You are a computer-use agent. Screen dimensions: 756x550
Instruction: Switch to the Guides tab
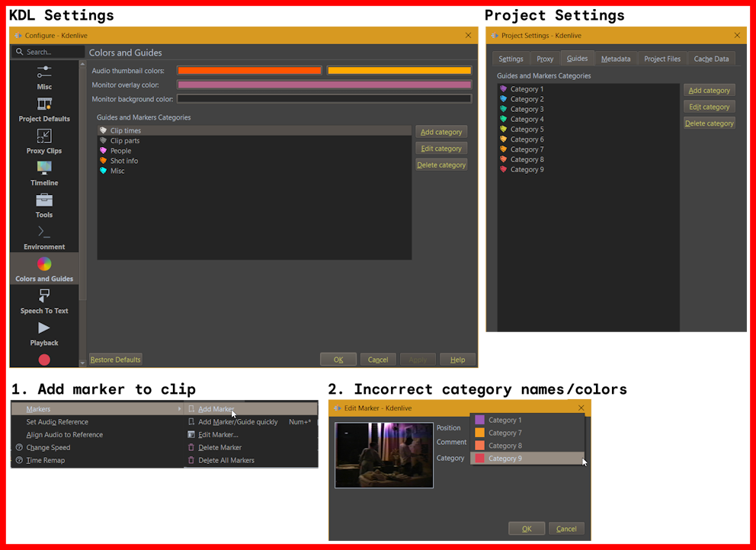point(577,59)
